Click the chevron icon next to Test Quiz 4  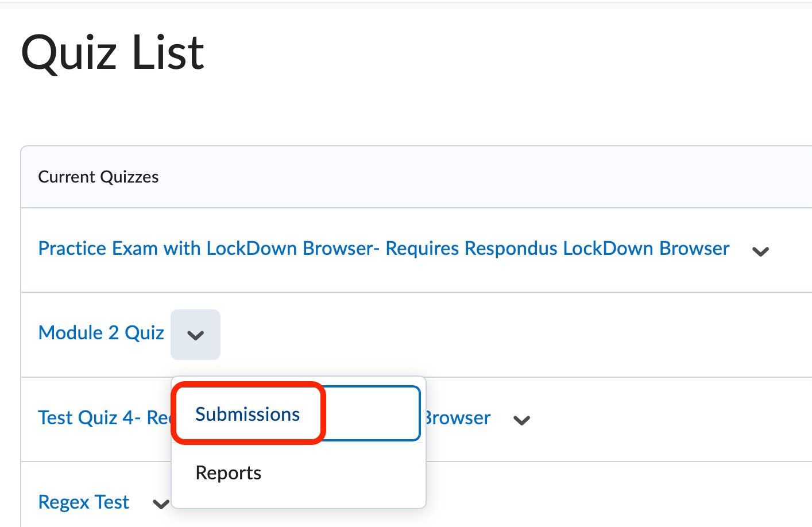[521, 420]
